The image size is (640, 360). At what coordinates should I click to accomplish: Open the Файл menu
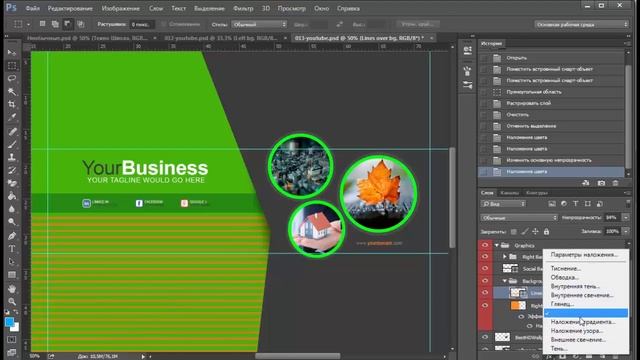(x=33, y=8)
